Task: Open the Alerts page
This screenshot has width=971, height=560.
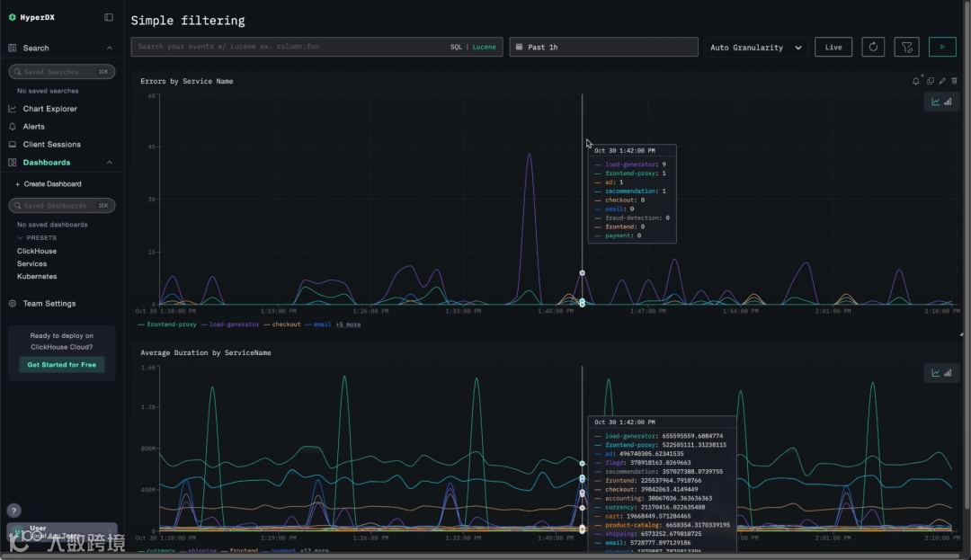Action: point(33,126)
